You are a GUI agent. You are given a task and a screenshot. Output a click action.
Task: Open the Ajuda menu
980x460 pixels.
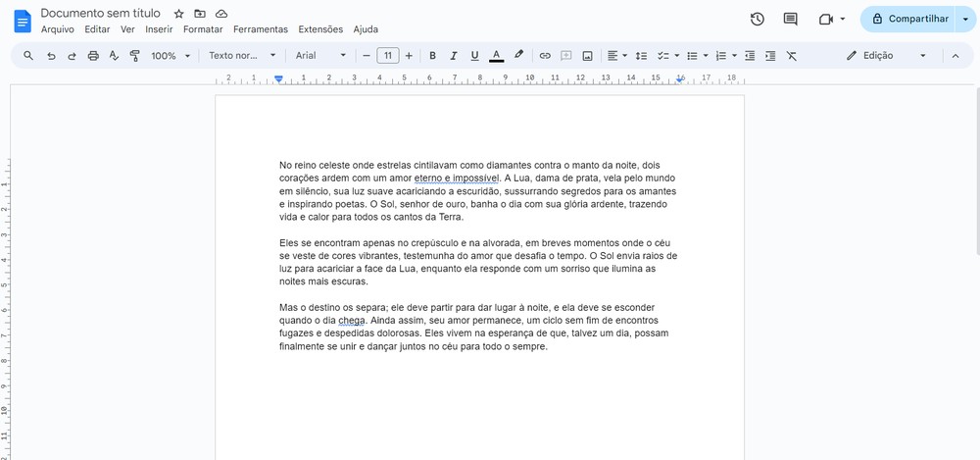pyautogui.click(x=366, y=29)
